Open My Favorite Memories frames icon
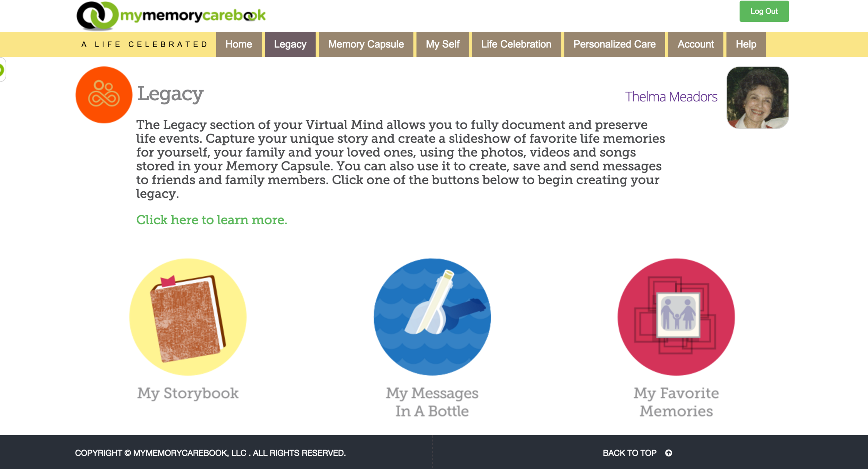This screenshot has height=469, width=868. click(676, 317)
